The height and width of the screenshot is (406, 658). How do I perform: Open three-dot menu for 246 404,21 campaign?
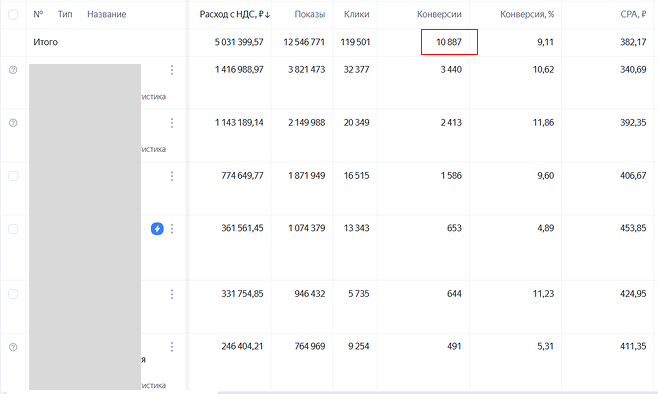(172, 347)
